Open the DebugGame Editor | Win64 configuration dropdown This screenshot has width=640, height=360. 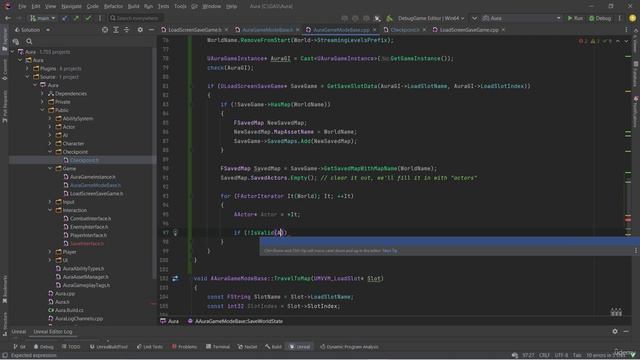pos(431,18)
